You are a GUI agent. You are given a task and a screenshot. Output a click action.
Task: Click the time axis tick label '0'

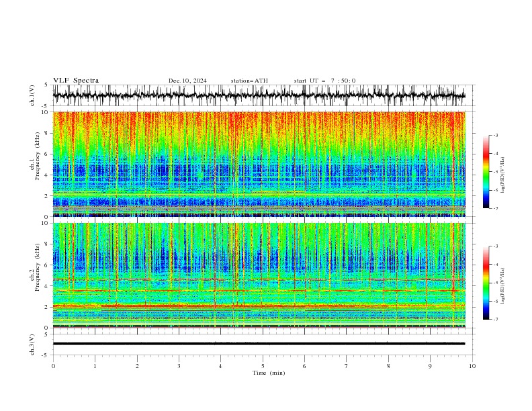pyautogui.click(x=53, y=366)
